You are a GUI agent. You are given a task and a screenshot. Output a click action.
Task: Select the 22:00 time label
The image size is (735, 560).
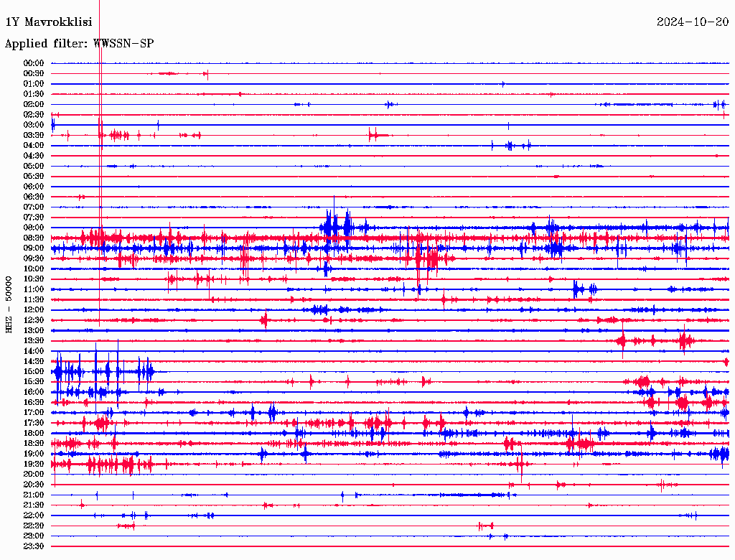pos(34,516)
